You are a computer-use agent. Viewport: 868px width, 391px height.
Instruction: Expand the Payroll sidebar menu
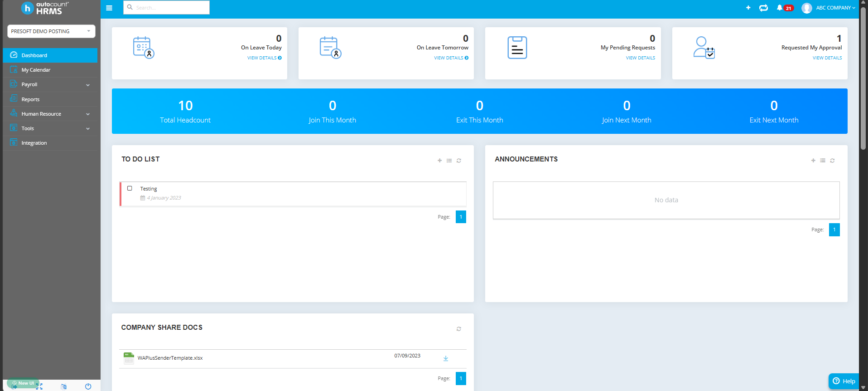coord(50,84)
